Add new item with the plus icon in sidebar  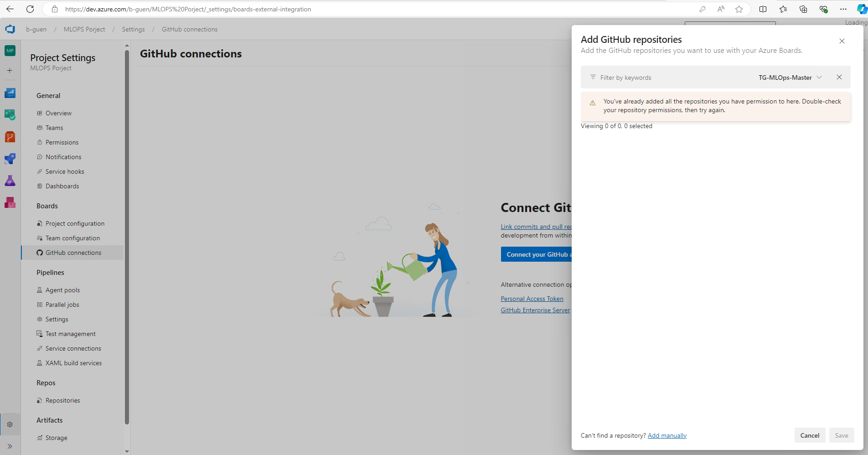(x=10, y=71)
